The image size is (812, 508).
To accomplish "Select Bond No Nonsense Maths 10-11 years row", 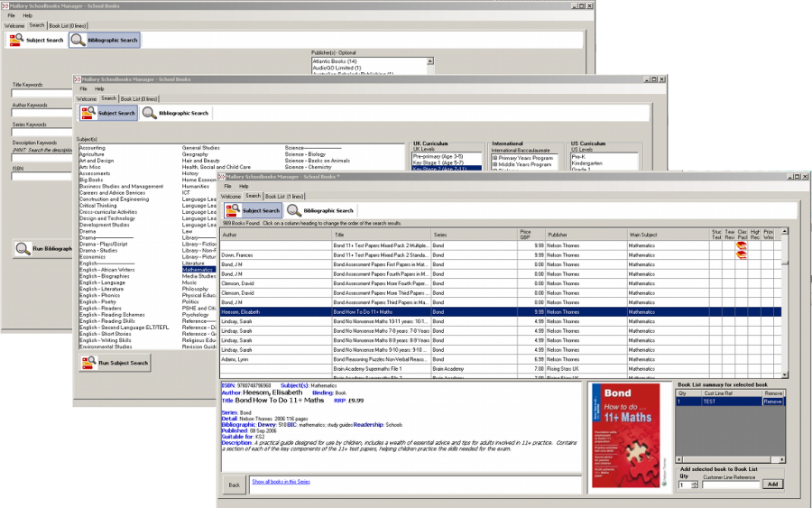I will [x=500, y=321].
